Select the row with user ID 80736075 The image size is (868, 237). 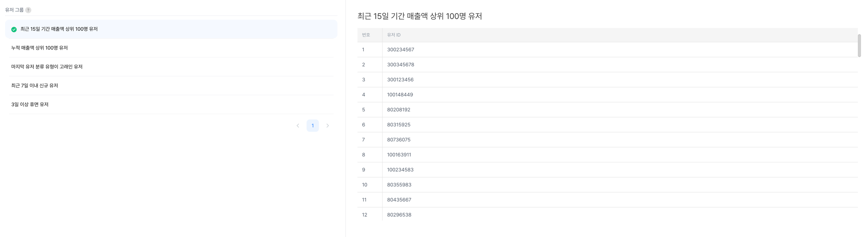click(399, 140)
